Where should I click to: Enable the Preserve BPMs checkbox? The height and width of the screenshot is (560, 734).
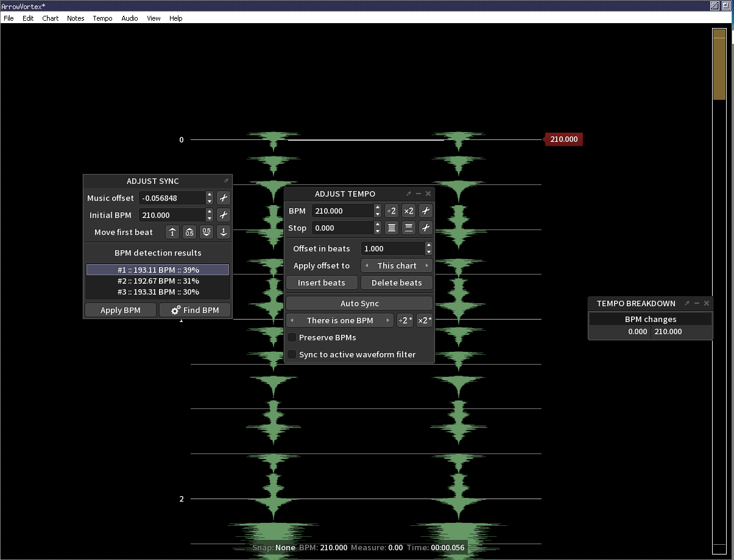[292, 337]
